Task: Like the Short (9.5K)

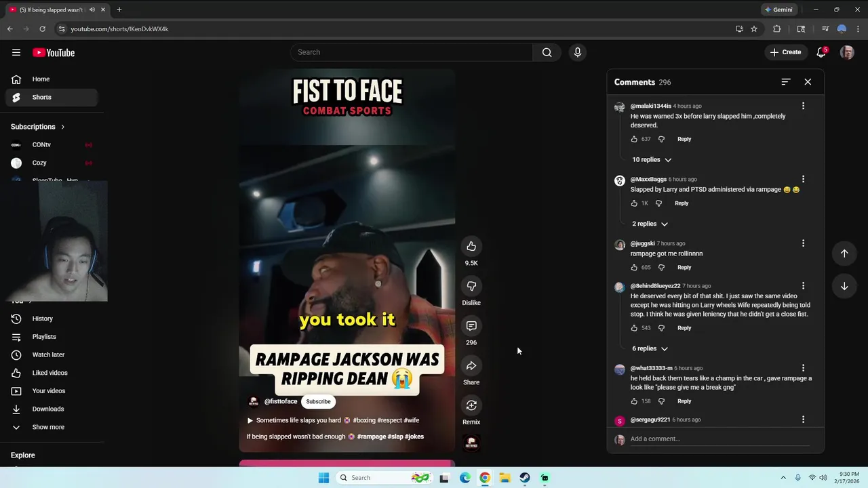Action: (471, 246)
